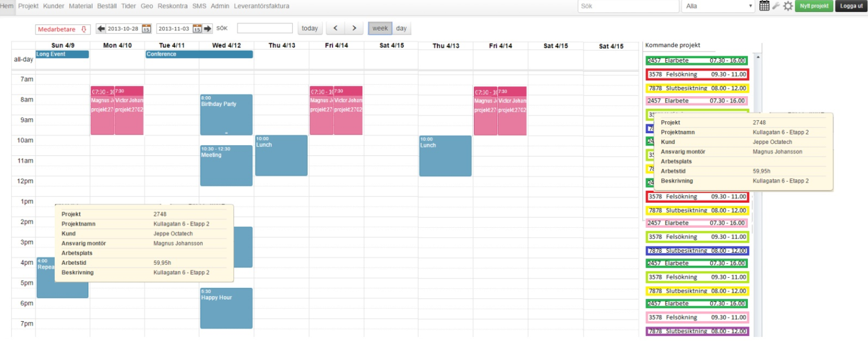
Task: Click the red down arrow in Medarbetare
Action: (84, 29)
